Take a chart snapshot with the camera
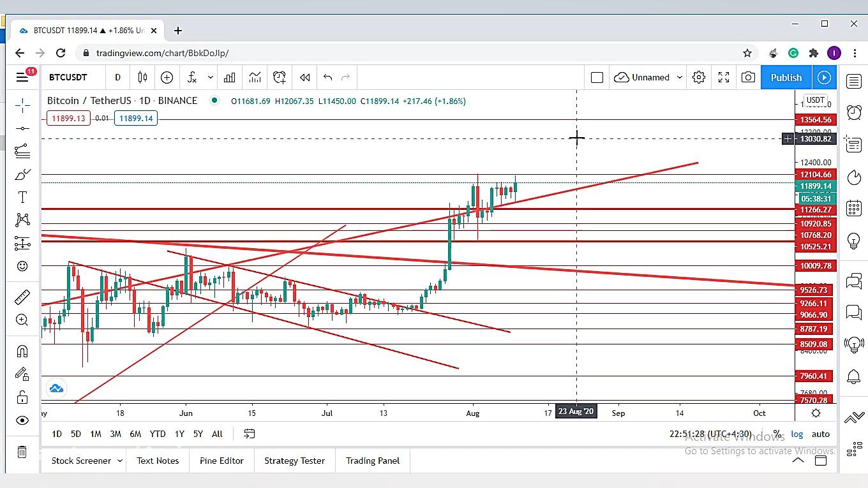868x488 pixels. click(x=748, y=77)
